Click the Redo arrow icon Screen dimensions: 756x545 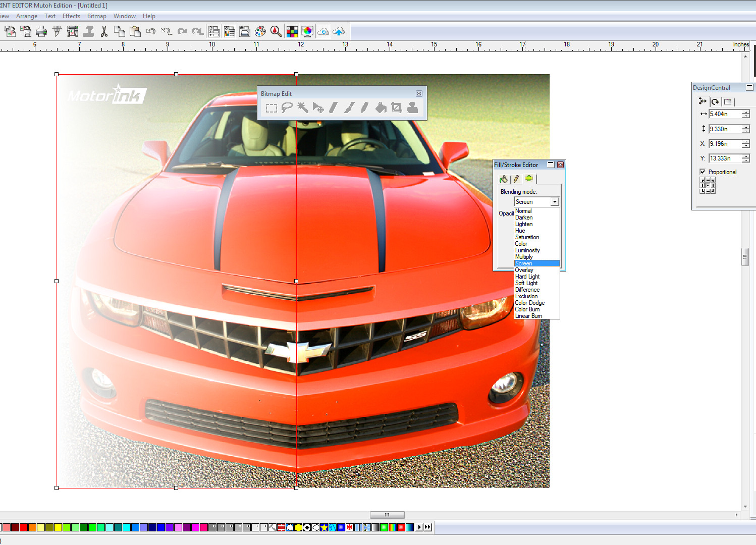182,32
